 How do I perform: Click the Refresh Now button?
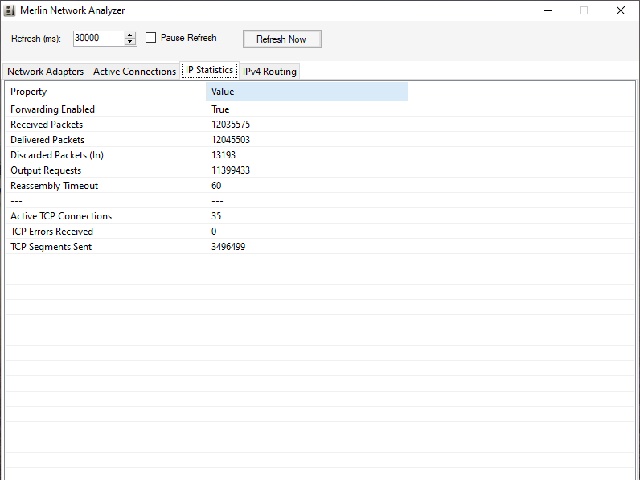282,39
